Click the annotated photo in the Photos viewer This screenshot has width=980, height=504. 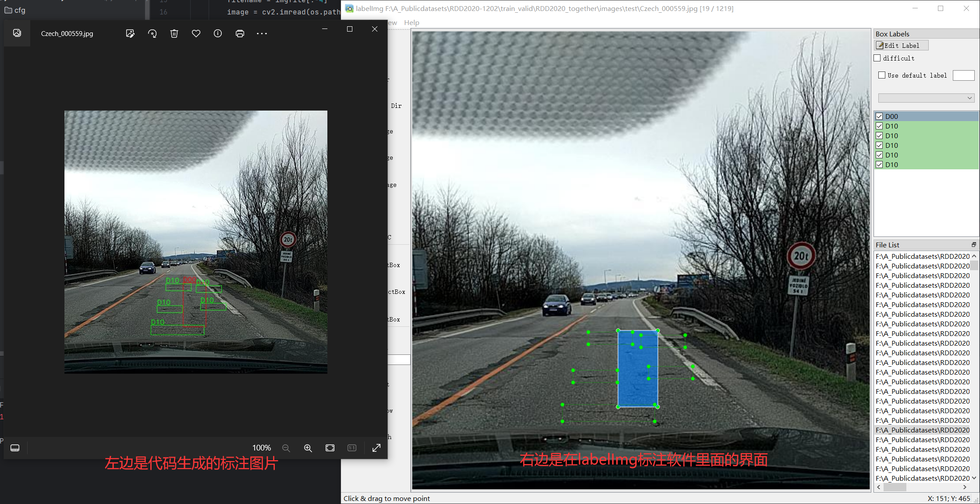click(196, 242)
